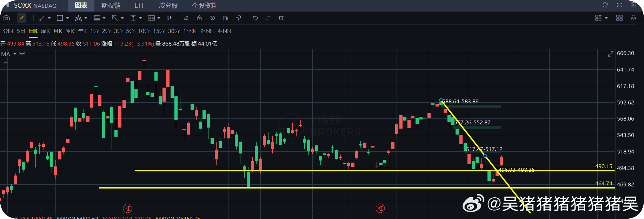Expand the Fibonacci tool dropdown arrow
This screenshot has width=644, height=219.
(104, 18)
